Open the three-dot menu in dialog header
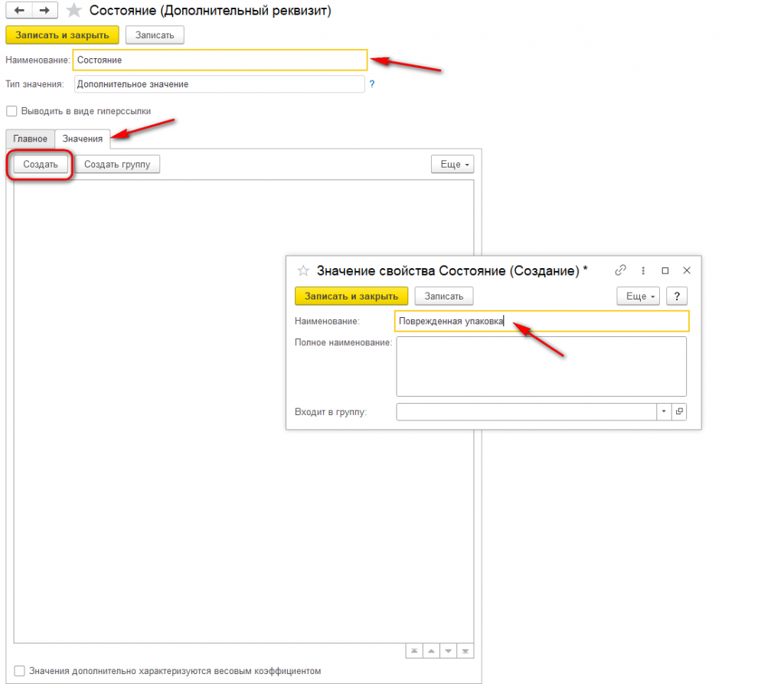 [x=643, y=270]
